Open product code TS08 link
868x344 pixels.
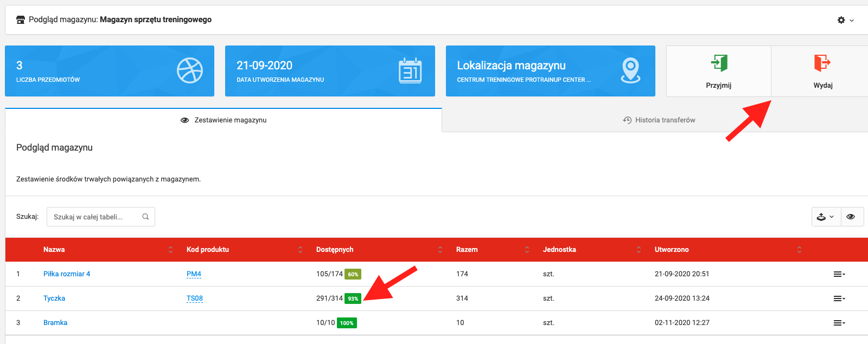coord(194,298)
